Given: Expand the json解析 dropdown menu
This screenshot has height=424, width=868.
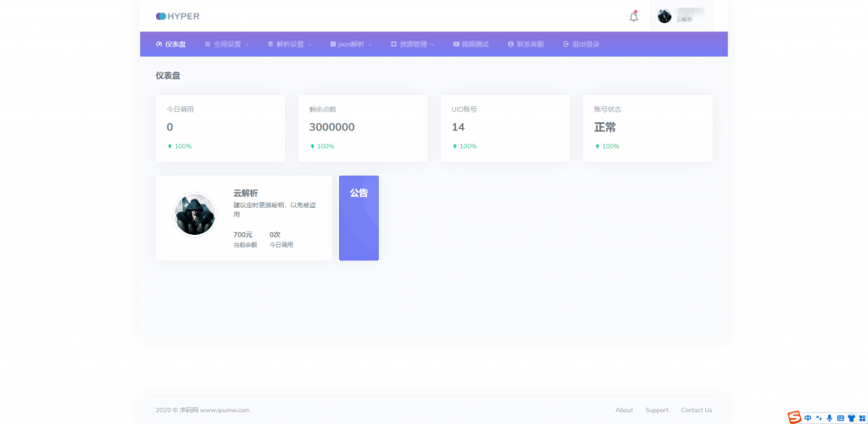Looking at the screenshot, I should point(351,44).
